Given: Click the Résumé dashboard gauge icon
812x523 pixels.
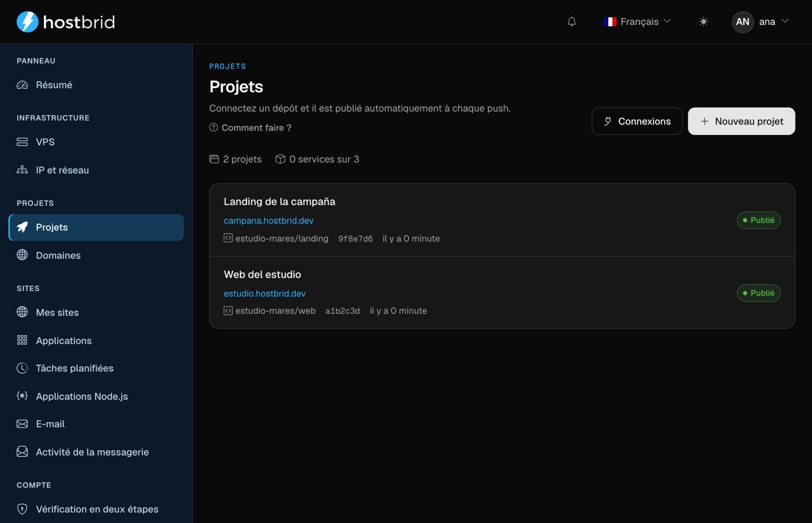Looking at the screenshot, I should tap(22, 85).
